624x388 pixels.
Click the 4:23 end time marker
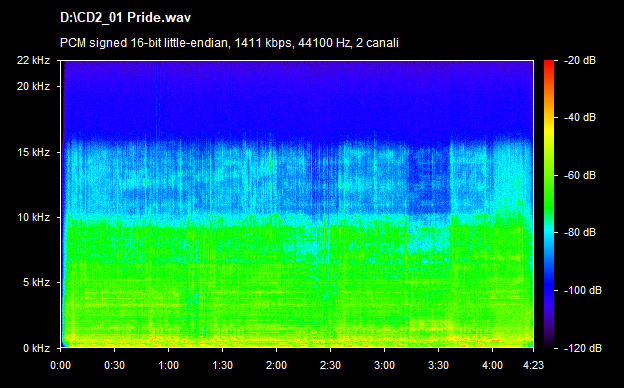[533, 365]
